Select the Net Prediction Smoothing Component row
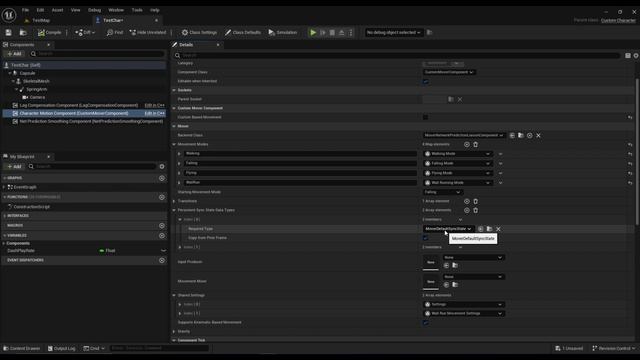Screen dimensions: 640x360 [84, 121]
